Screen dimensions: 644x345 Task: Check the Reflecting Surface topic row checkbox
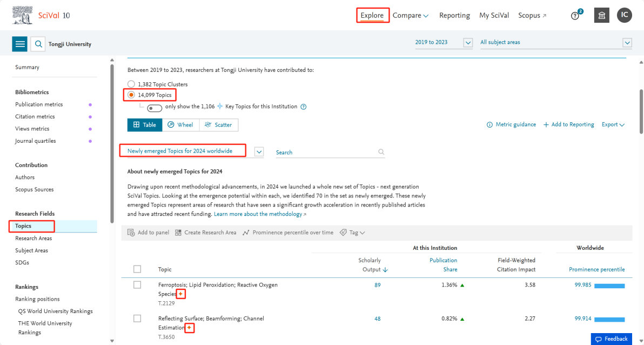point(137,319)
